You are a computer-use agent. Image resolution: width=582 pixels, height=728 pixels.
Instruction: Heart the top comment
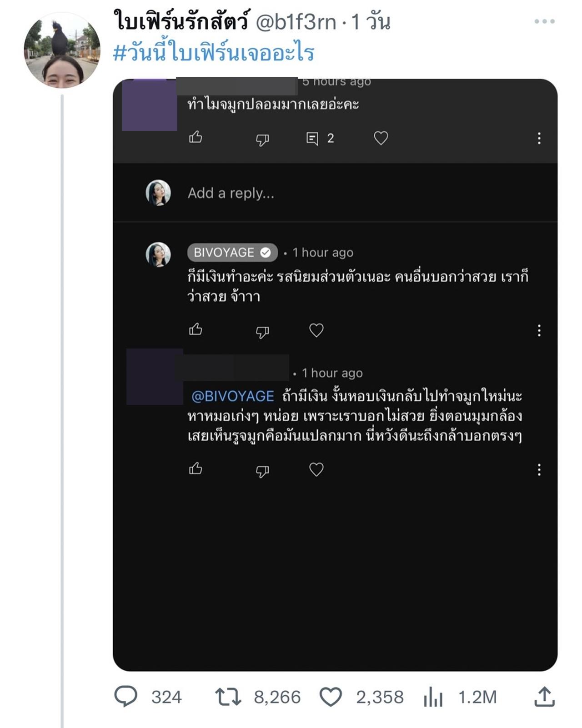(x=381, y=138)
